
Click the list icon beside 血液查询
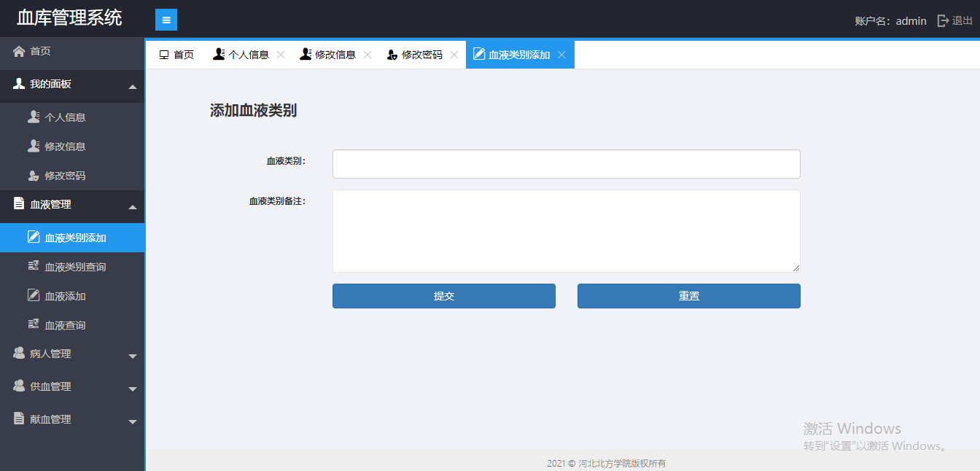coord(34,324)
